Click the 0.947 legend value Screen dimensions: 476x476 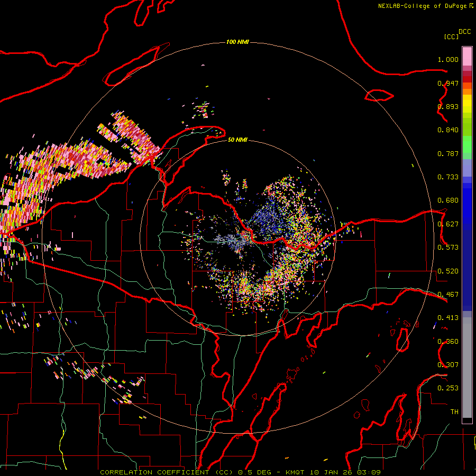[x=448, y=83]
